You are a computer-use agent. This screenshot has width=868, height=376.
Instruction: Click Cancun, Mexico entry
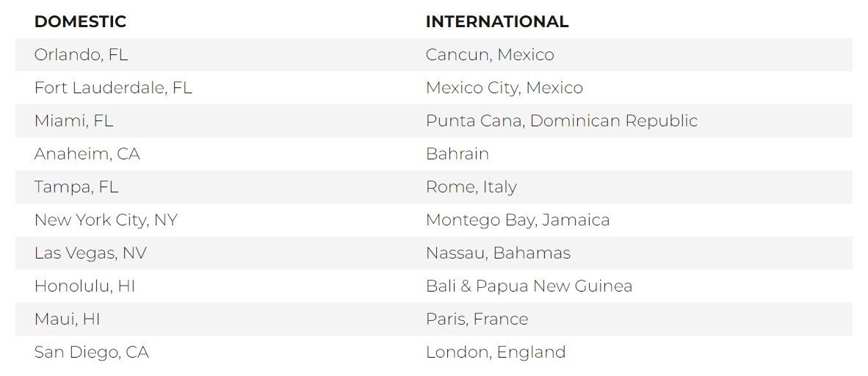[x=490, y=55]
